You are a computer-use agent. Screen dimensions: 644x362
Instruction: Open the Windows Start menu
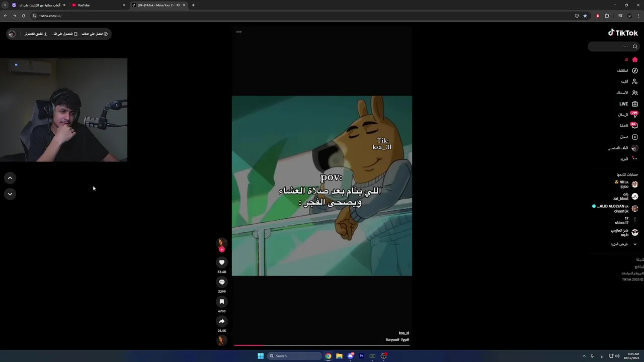pyautogui.click(x=261, y=356)
